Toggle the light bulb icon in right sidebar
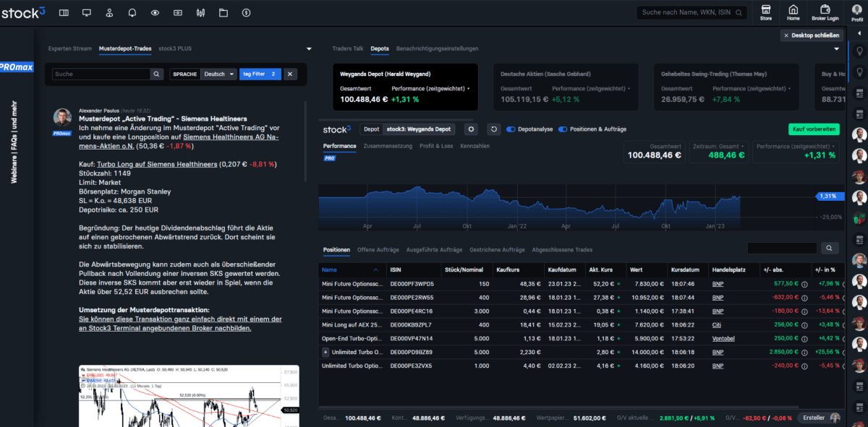 (859, 51)
